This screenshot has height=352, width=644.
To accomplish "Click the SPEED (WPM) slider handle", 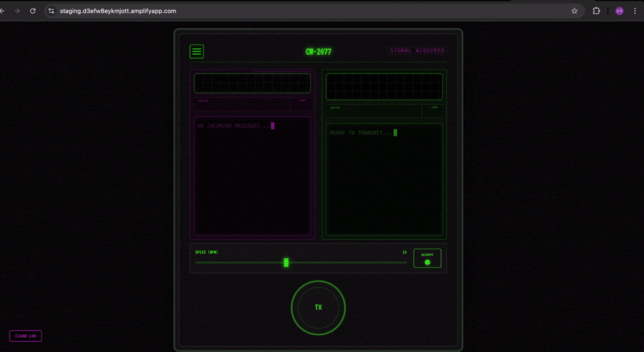I will [x=286, y=262].
